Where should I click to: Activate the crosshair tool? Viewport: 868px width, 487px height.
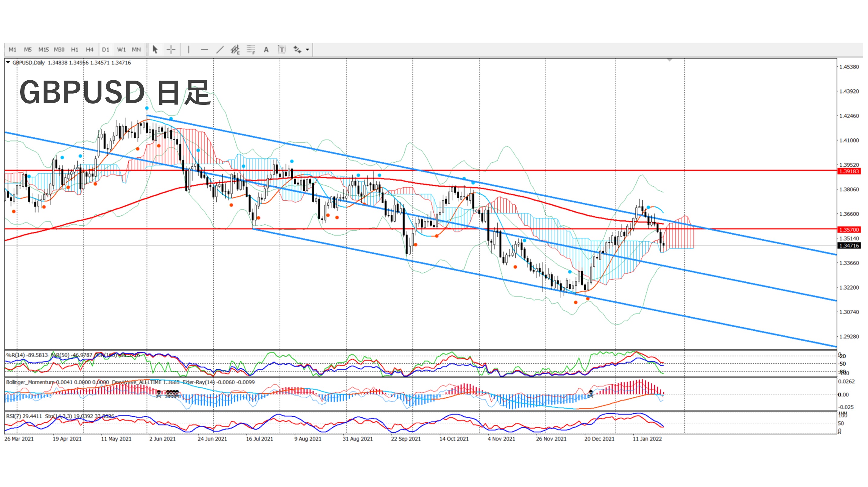pos(171,50)
